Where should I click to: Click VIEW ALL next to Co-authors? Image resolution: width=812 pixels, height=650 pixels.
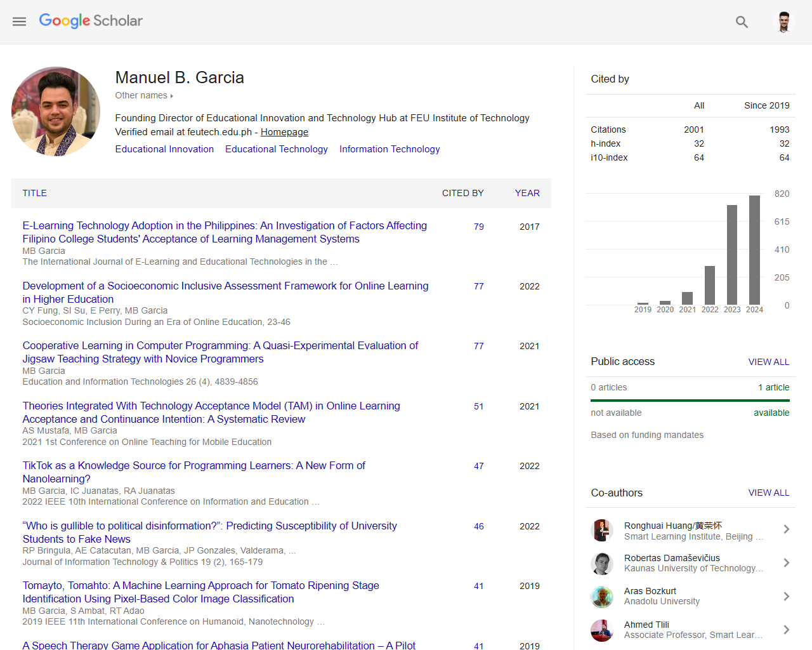click(769, 493)
